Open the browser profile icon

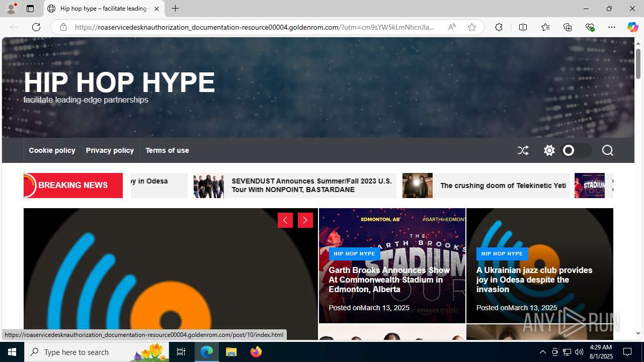pos(11,9)
